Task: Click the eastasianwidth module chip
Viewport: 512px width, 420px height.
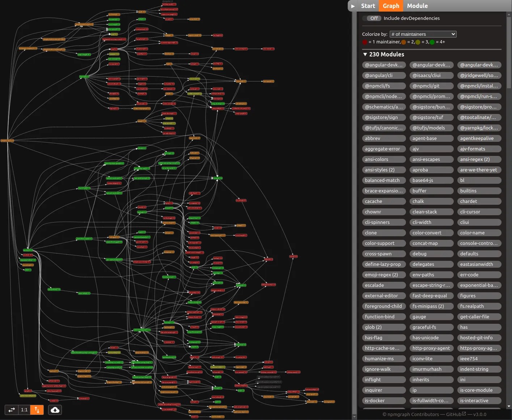Action: [479, 264]
